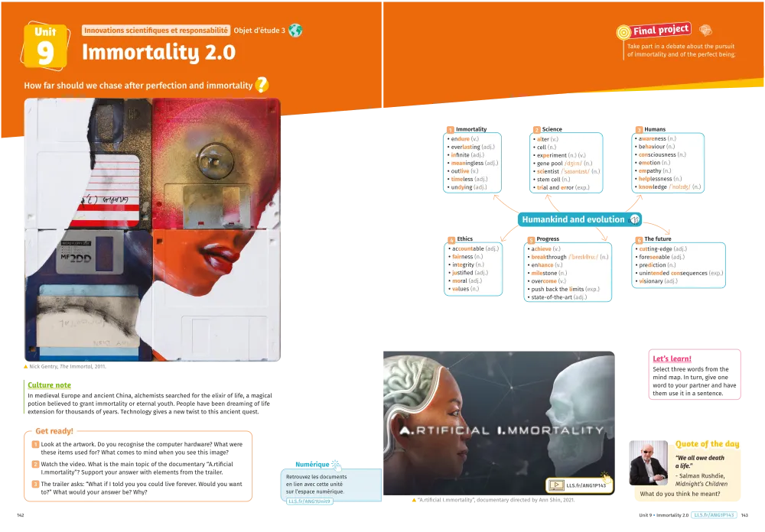Click the floppy disk artwork image
The width and height of the screenshot is (765, 532).
[x=152, y=229]
